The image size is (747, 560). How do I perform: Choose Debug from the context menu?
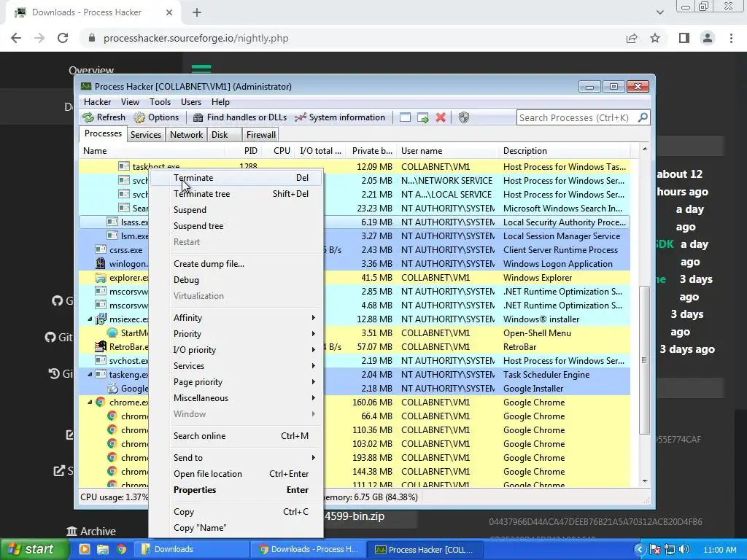[237, 280]
